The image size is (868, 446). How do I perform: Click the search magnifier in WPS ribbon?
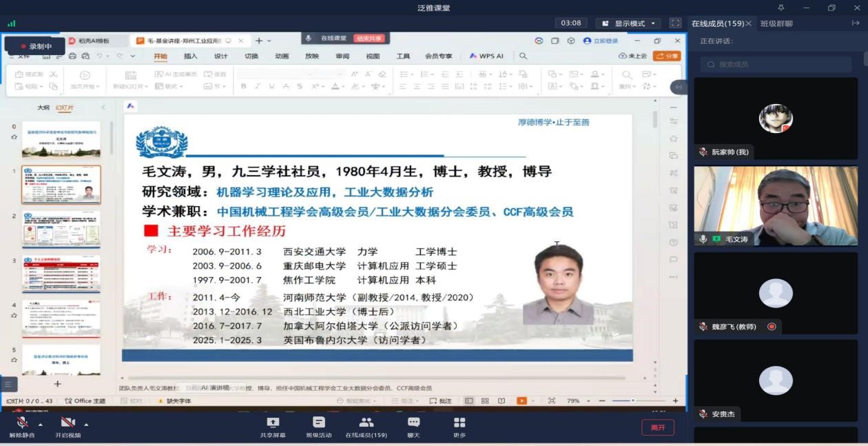tap(524, 57)
